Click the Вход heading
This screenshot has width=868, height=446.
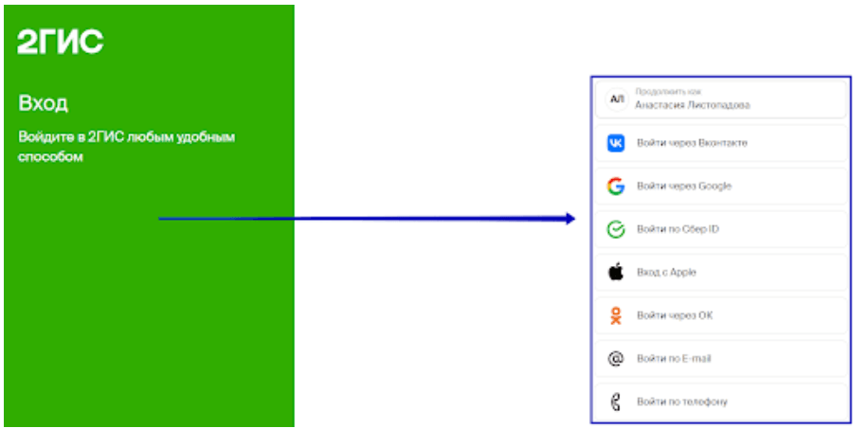pyautogui.click(x=44, y=103)
